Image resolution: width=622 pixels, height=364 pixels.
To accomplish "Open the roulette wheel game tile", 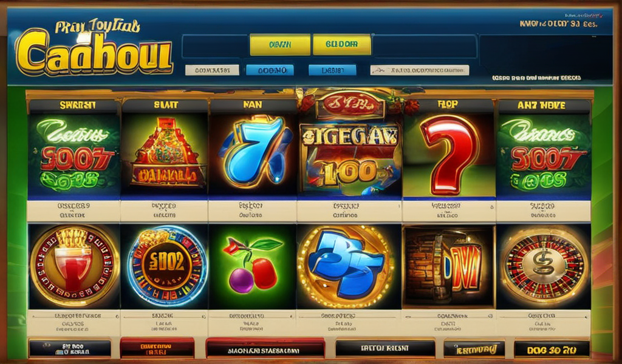I will [544, 266].
